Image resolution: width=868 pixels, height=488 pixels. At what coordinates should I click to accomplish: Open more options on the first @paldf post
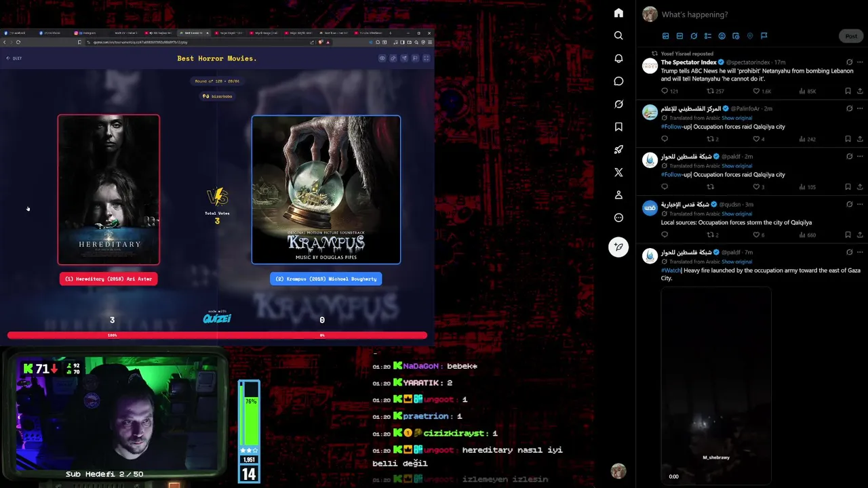(x=860, y=157)
